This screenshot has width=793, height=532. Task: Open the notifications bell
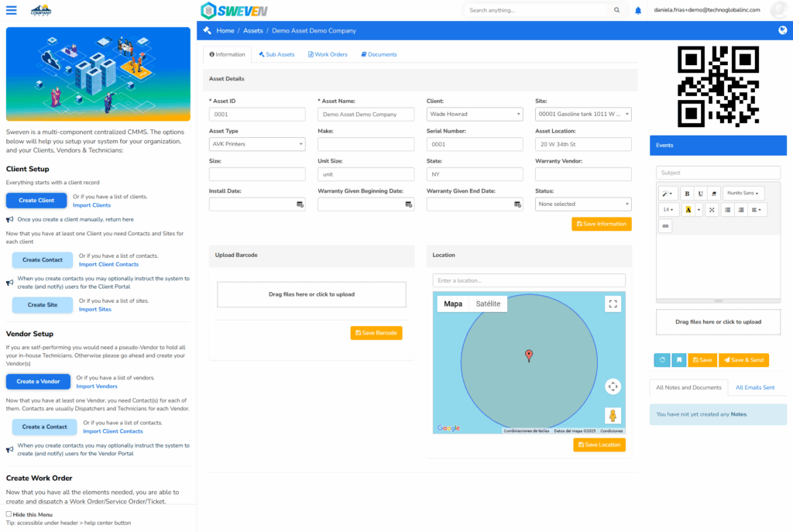638,11
